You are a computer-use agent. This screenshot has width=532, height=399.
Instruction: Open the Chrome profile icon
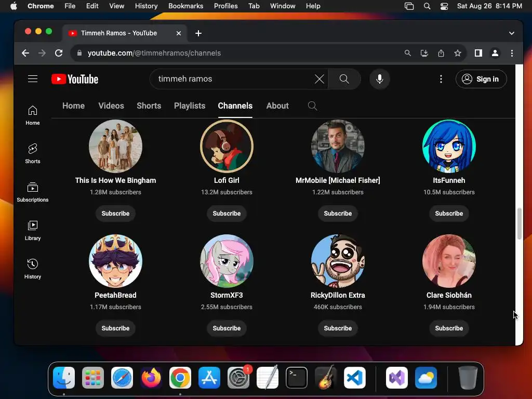pos(495,53)
